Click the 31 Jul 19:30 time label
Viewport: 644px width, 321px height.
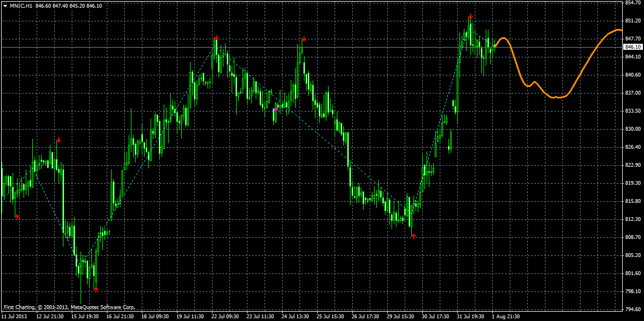pyautogui.click(x=472, y=317)
